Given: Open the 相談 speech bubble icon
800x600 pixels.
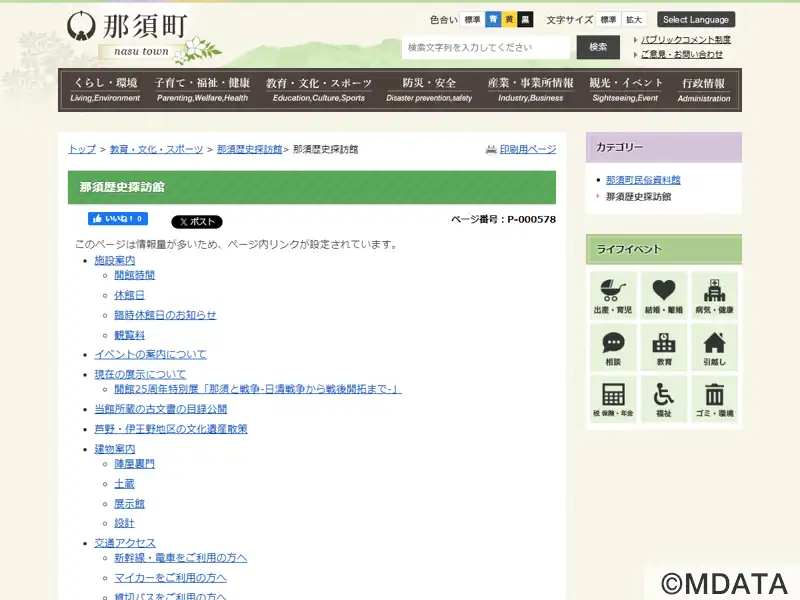Looking at the screenshot, I should click(612, 347).
